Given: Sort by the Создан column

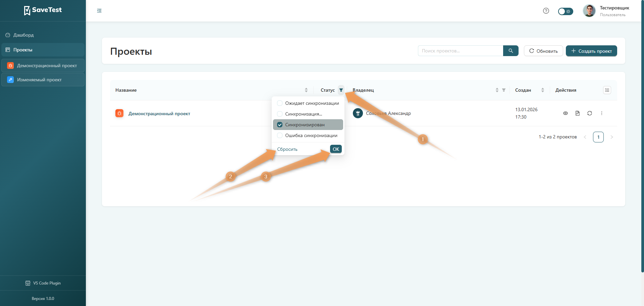Looking at the screenshot, I should pyautogui.click(x=543, y=90).
